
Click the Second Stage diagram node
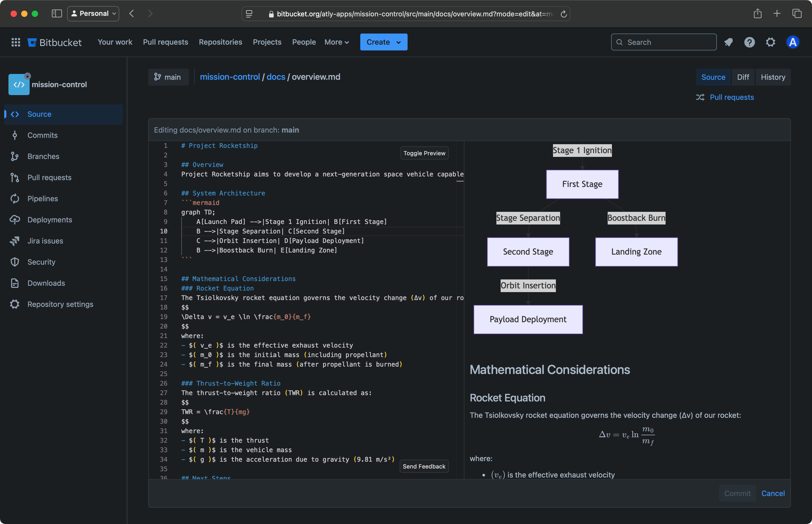(528, 252)
